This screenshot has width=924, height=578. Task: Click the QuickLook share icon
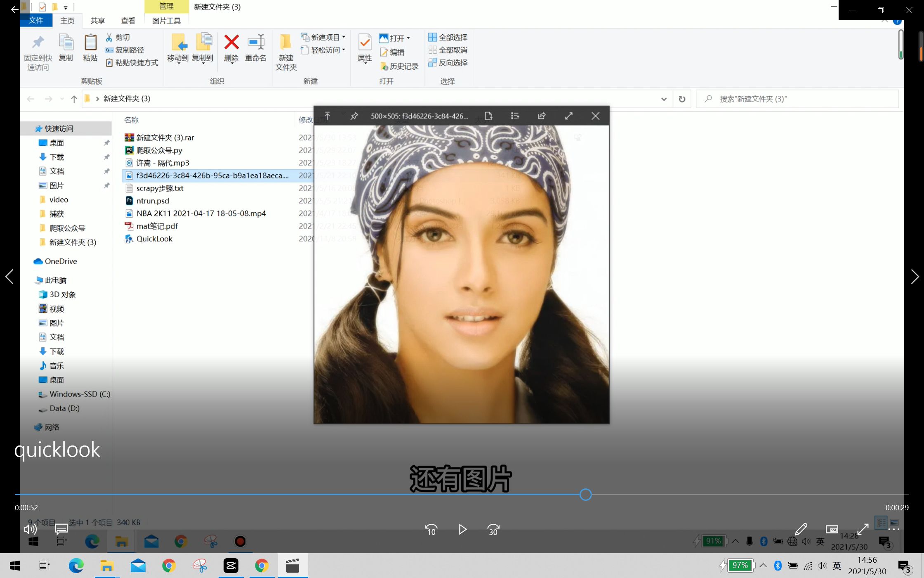coord(542,116)
